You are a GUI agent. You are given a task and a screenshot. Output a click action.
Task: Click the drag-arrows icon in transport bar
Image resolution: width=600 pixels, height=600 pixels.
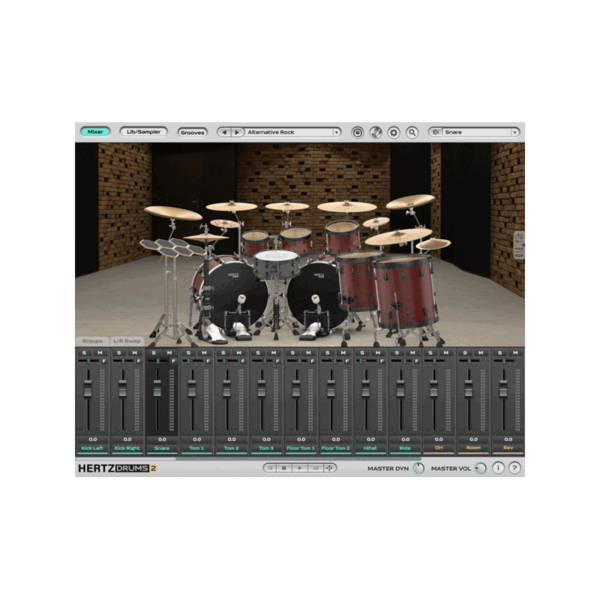(329, 468)
